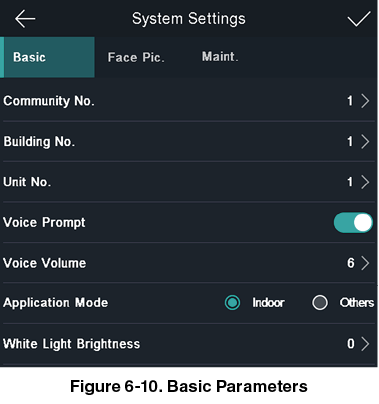Open the Maint. tab
379x404 pixels.
click(220, 57)
